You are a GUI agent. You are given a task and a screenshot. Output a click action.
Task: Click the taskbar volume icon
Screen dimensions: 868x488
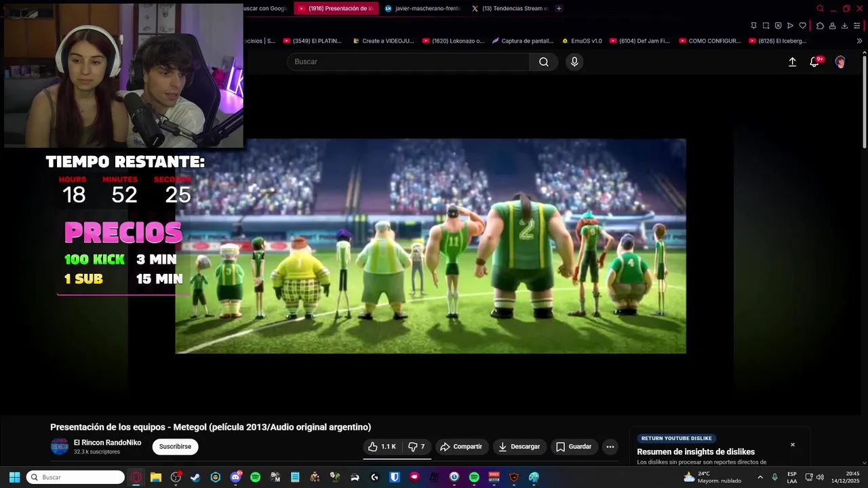click(x=821, y=477)
